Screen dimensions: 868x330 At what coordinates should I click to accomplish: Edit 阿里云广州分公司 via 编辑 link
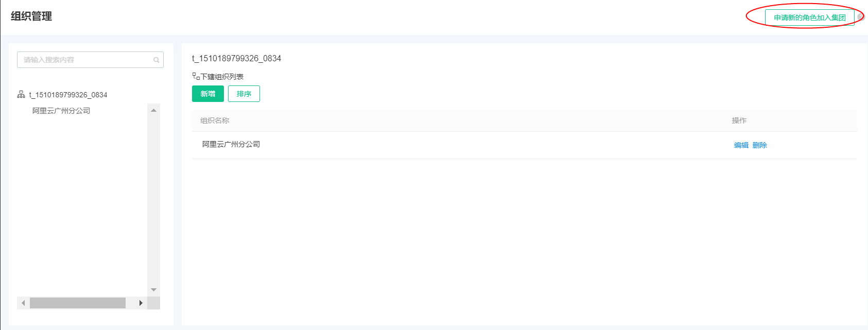click(741, 145)
